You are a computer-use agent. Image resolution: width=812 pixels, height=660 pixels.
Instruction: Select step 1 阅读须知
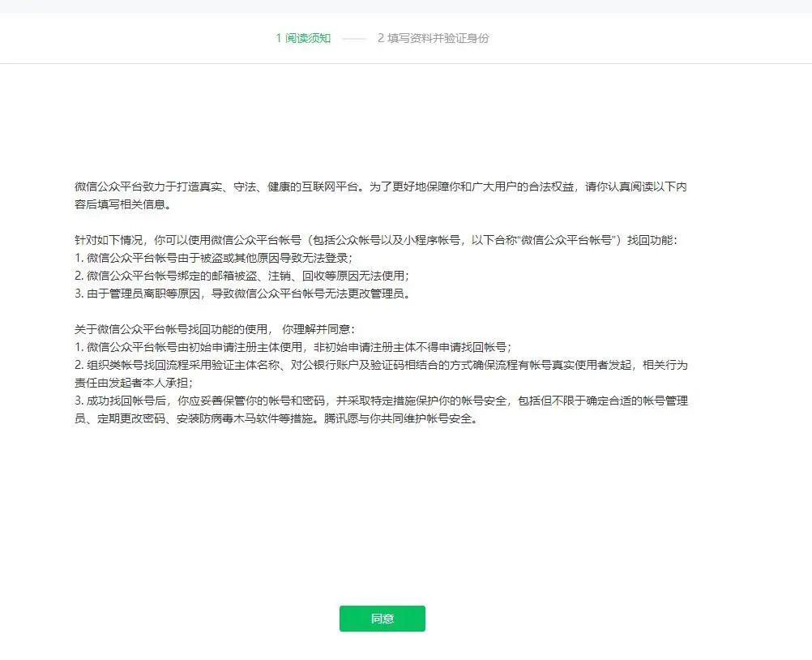point(303,38)
